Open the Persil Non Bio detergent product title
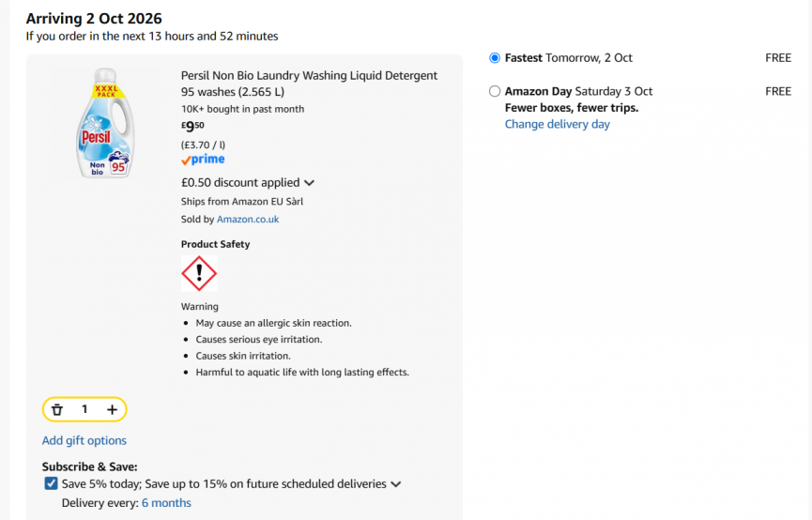The height and width of the screenshot is (520, 812). (x=309, y=84)
